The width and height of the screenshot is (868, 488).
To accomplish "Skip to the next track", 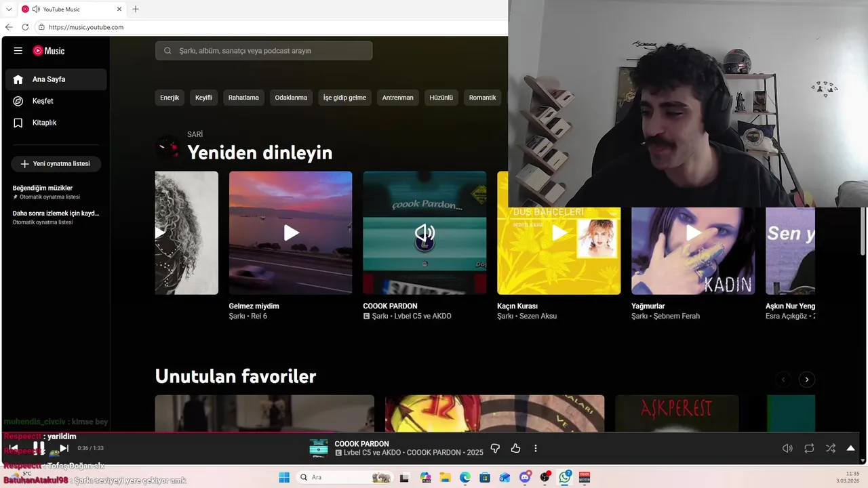I will pyautogui.click(x=64, y=448).
